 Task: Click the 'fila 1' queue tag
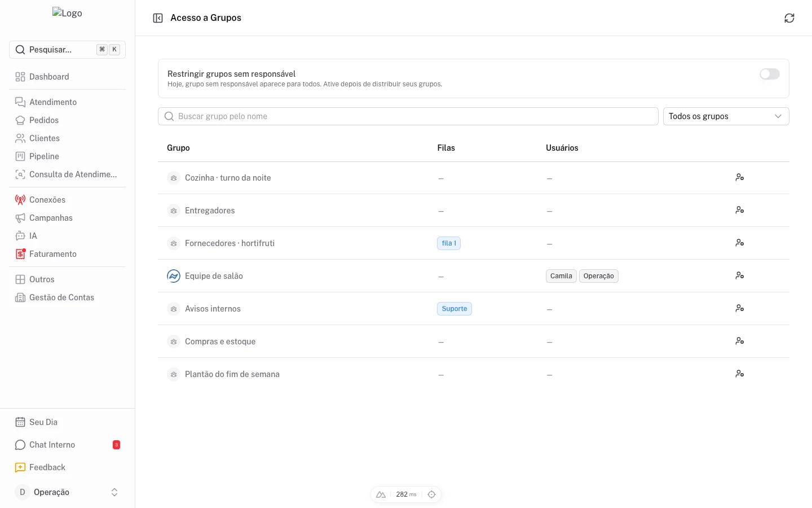449,243
